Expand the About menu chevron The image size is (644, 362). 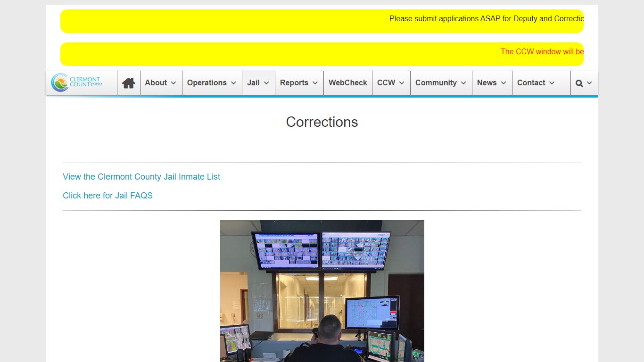[x=173, y=83]
